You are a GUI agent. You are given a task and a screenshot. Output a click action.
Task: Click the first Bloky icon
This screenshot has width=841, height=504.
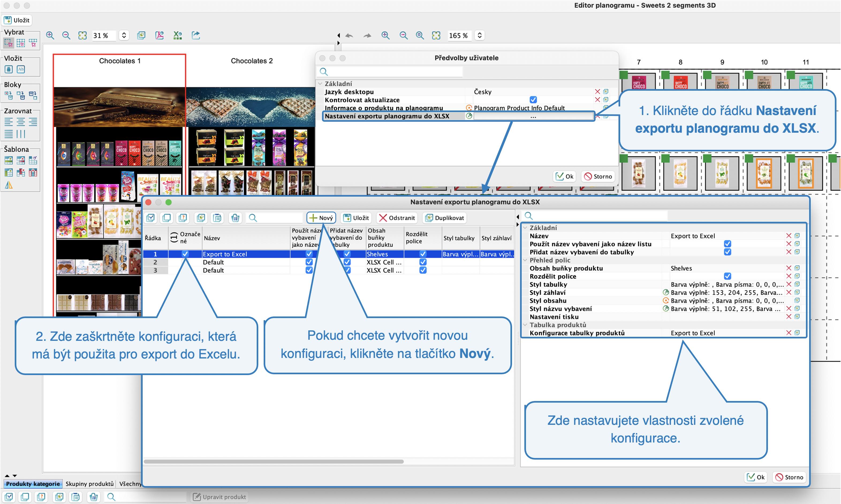[9, 96]
